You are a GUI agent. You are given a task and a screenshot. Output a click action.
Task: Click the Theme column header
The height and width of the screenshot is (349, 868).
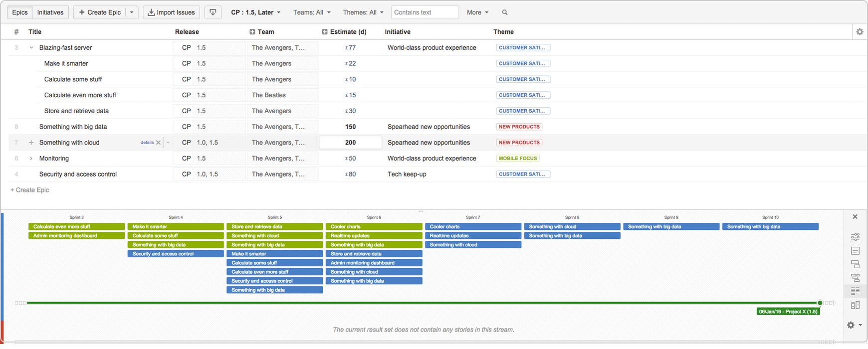(503, 32)
